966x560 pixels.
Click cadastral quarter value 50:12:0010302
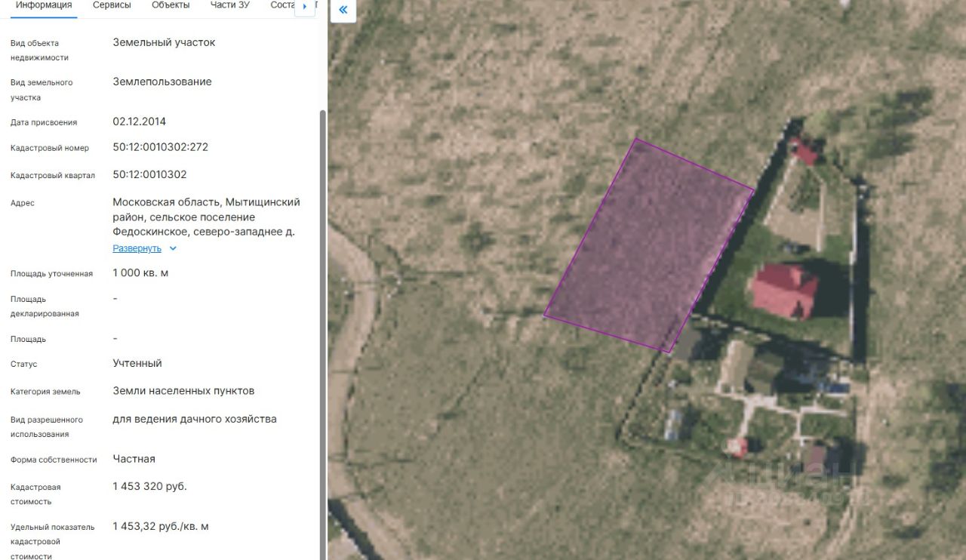pos(150,174)
